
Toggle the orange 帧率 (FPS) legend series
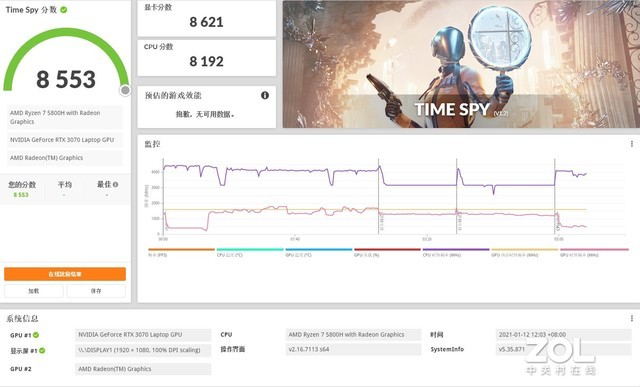[181, 252]
